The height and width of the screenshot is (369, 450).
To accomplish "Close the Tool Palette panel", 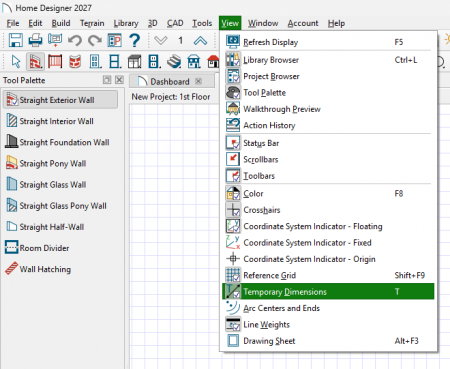I will (119, 80).
